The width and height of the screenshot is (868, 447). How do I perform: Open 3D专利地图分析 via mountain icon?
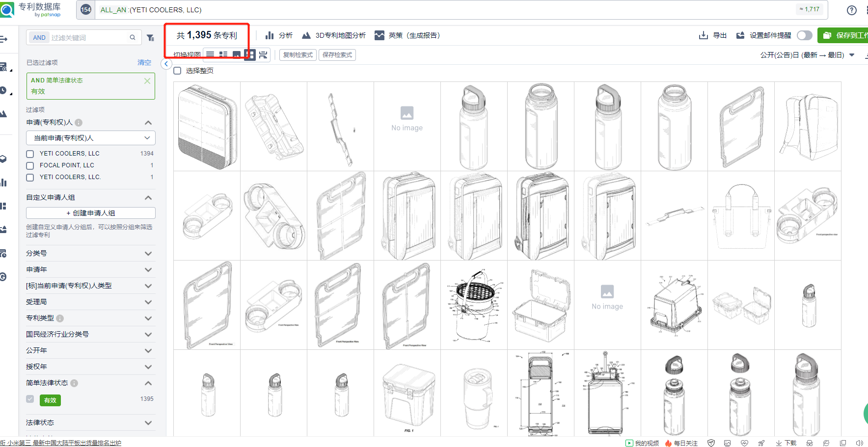pos(306,35)
